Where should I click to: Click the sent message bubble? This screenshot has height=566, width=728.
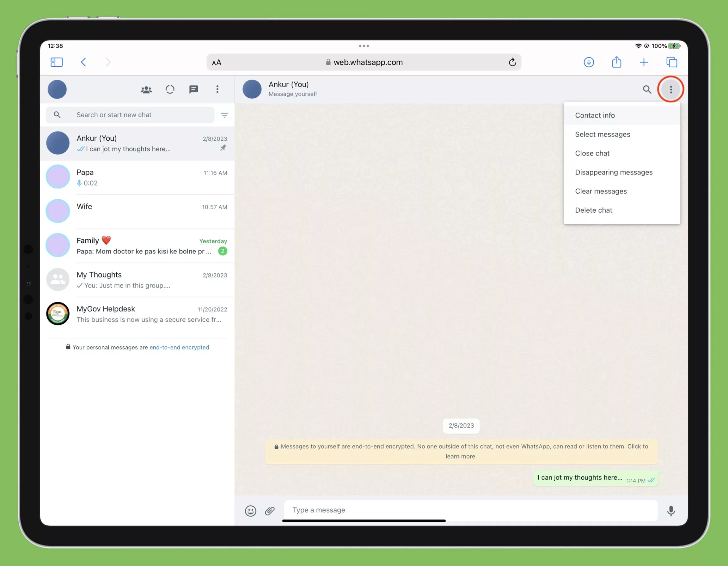tap(596, 478)
